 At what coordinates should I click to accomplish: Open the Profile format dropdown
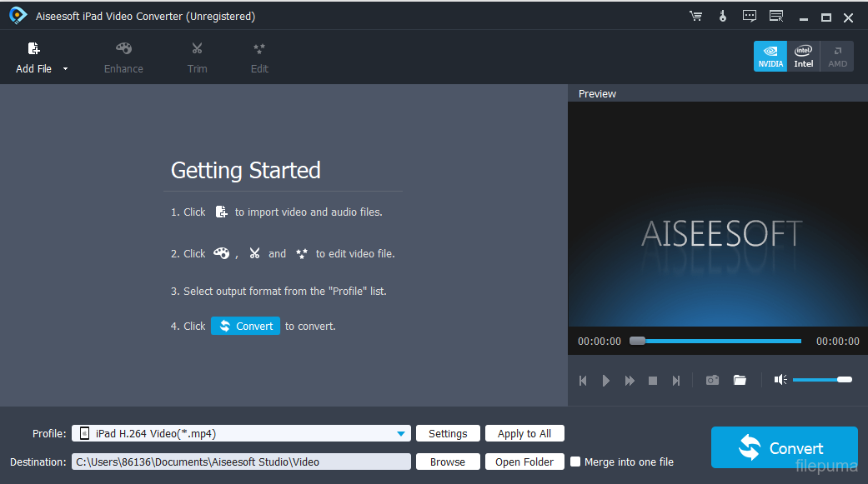point(403,433)
